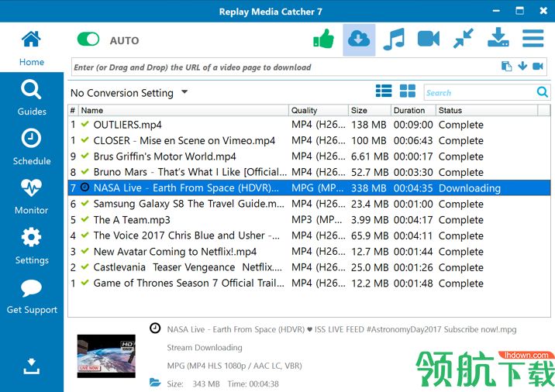Select the NASA Live downloading row

pos(309,187)
